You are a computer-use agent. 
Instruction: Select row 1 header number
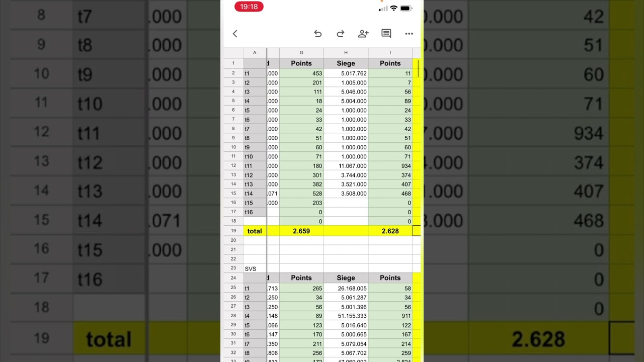[233, 63]
